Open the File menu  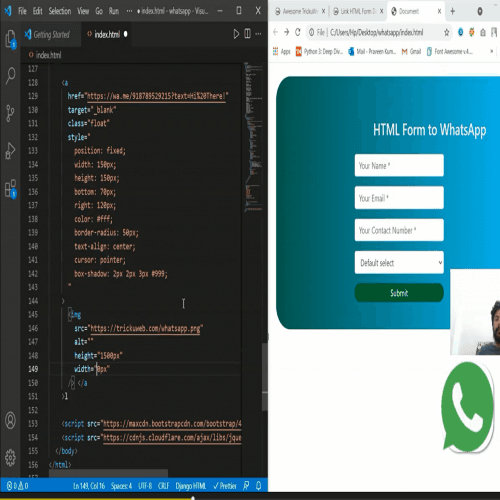tap(22, 11)
